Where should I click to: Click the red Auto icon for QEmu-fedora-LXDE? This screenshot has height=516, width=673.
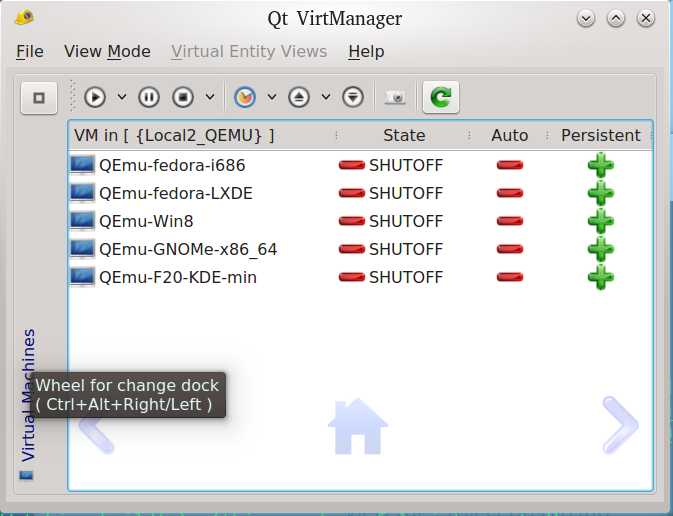point(510,193)
